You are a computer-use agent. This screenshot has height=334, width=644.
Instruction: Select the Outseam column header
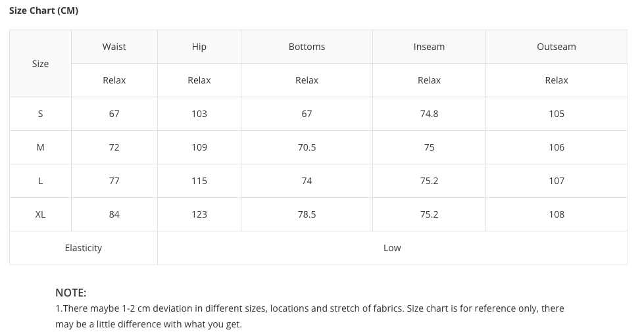coord(557,47)
